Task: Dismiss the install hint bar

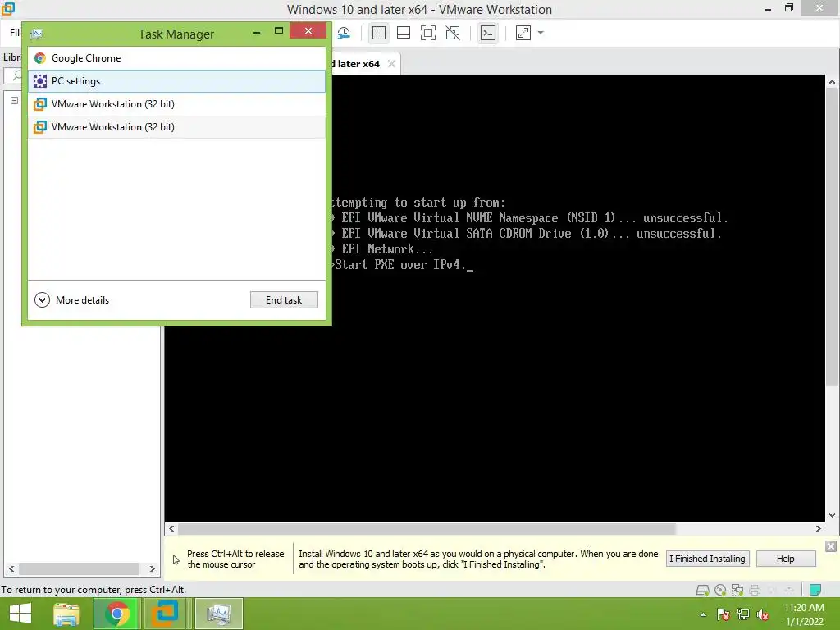Action: click(x=830, y=546)
